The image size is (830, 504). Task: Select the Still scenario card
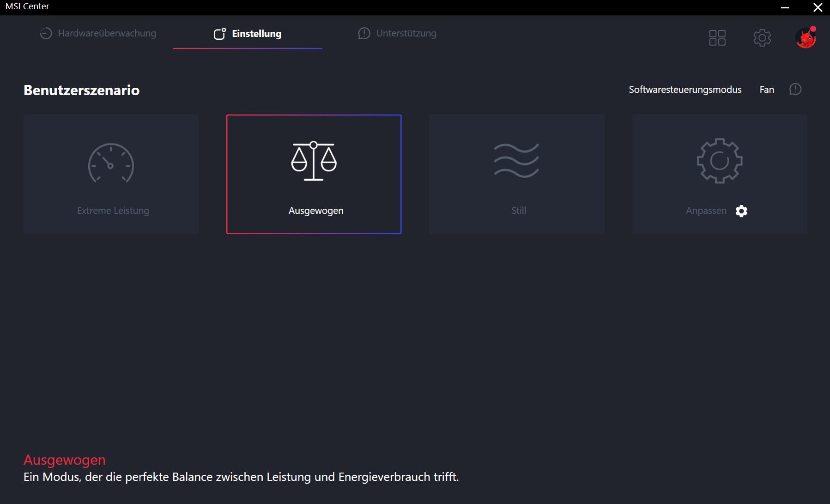coord(517,174)
